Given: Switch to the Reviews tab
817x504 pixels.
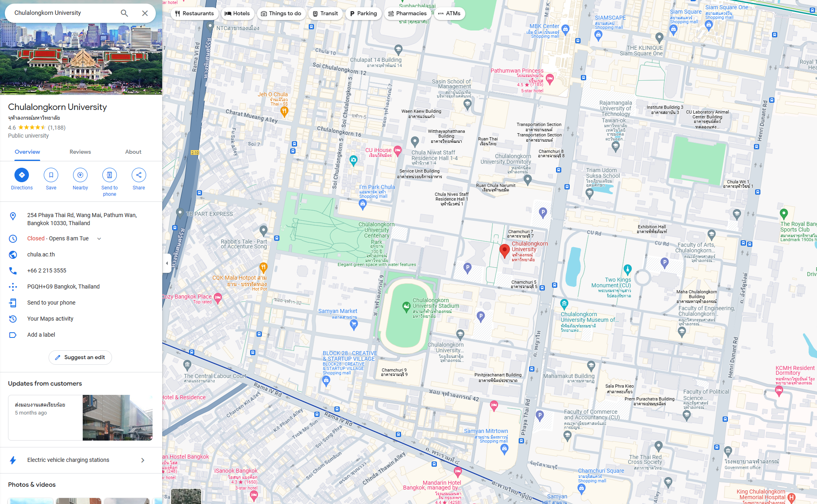Looking at the screenshot, I should point(80,152).
